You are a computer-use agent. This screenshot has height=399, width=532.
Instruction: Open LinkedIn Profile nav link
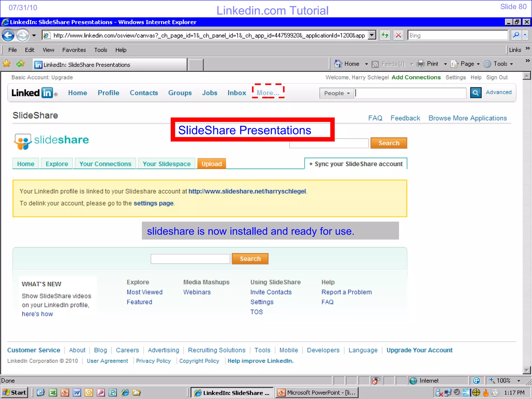tap(108, 93)
